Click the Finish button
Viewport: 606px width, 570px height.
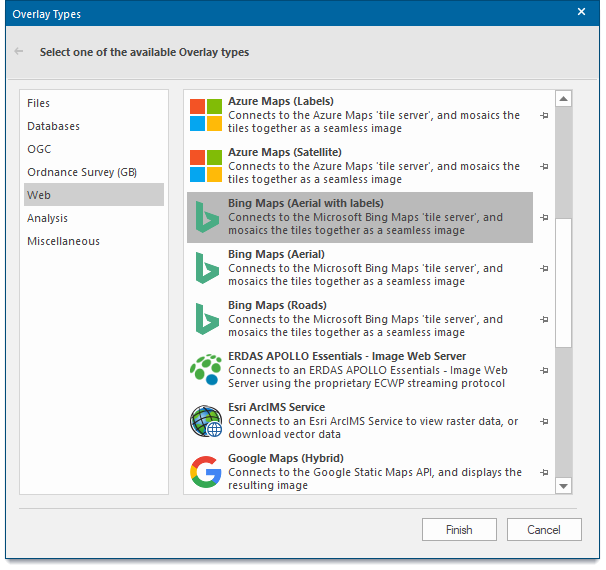(x=459, y=529)
